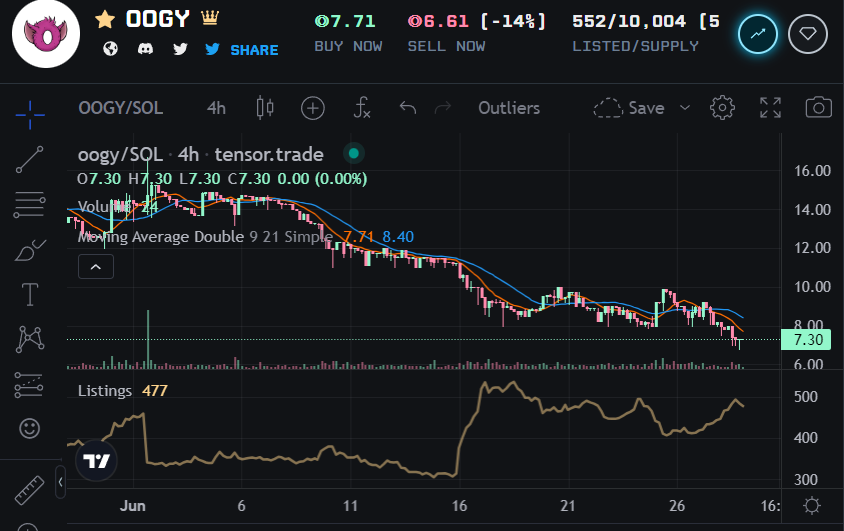Image resolution: width=844 pixels, height=531 pixels.
Task: Open the emoji icons tool
Action: 30,429
